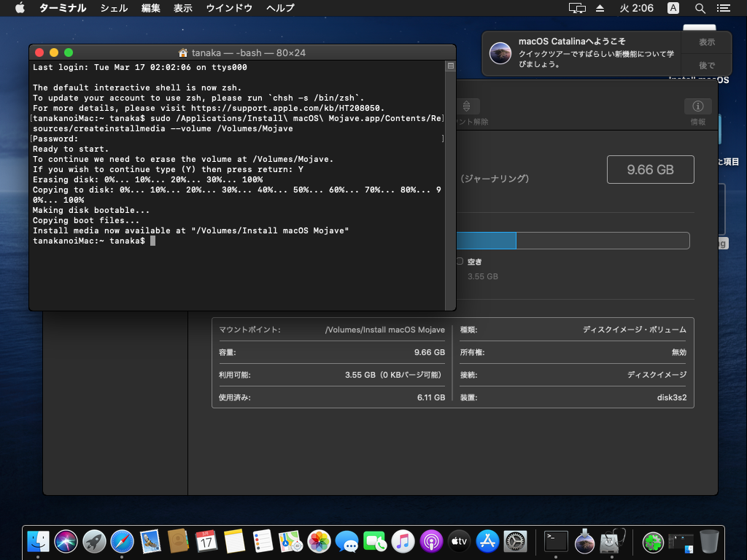Open the 編集 menu
The image size is (747, 560).
tap(150, 8)
